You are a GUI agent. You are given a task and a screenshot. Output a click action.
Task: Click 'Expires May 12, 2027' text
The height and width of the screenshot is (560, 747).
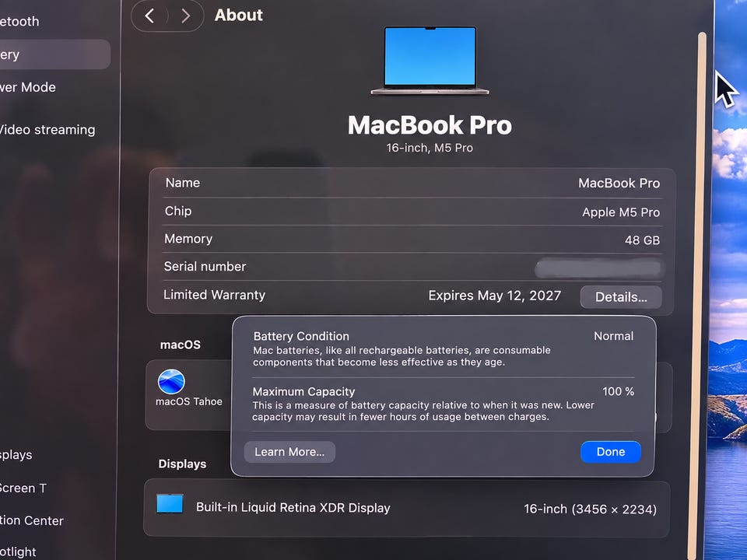pyautogui.click(x=495, y=296)
